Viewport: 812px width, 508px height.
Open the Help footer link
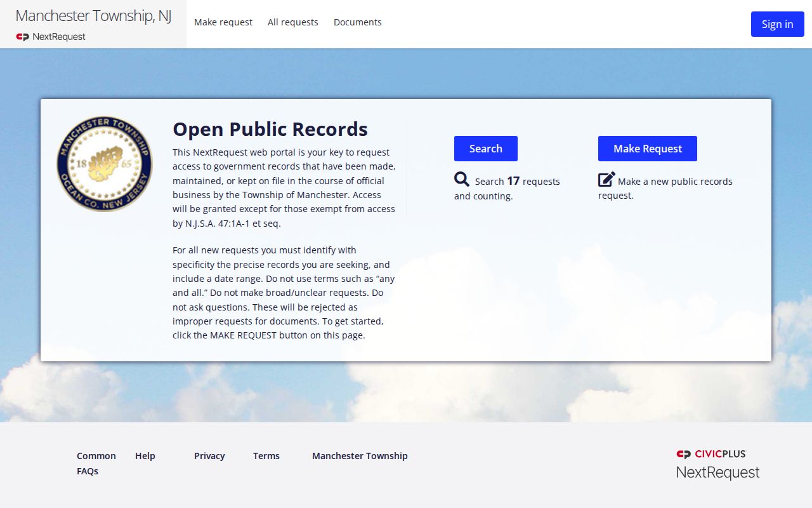[145, 456]
